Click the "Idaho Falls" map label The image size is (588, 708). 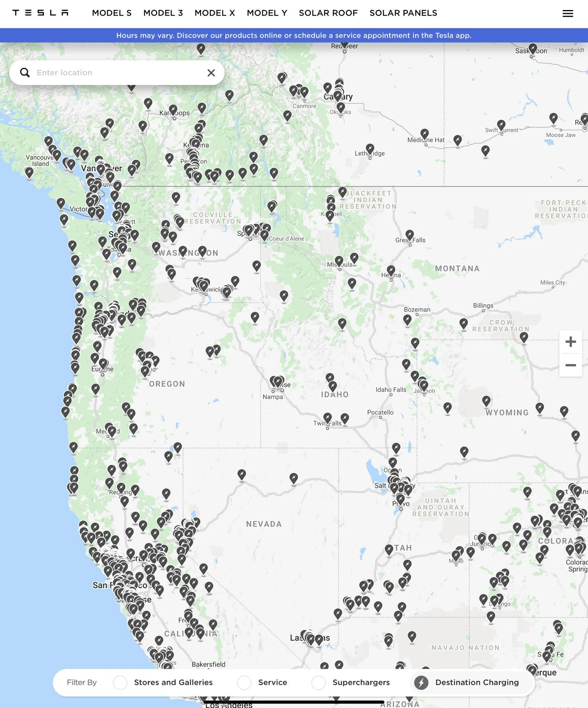point(391,390)
